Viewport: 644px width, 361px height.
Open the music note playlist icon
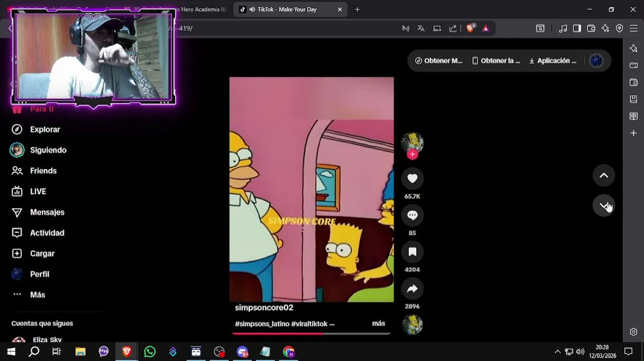[563, 29]
